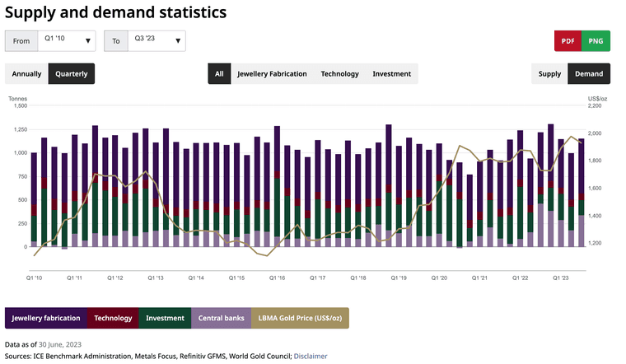Switch chart to Supply data
Screen dimensions: 626x364
click(549, 73)
